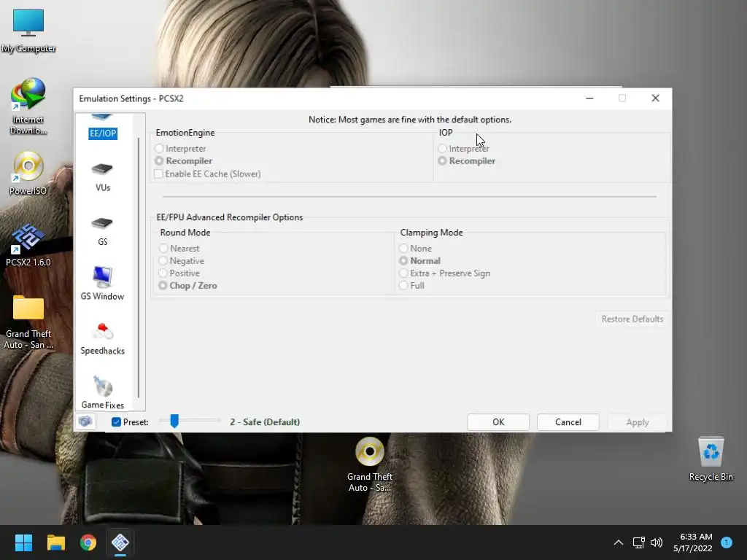Click PCSX2 taskbar icon
The height and width of the screenshot is (560, 747).
(x=120, y=542)
